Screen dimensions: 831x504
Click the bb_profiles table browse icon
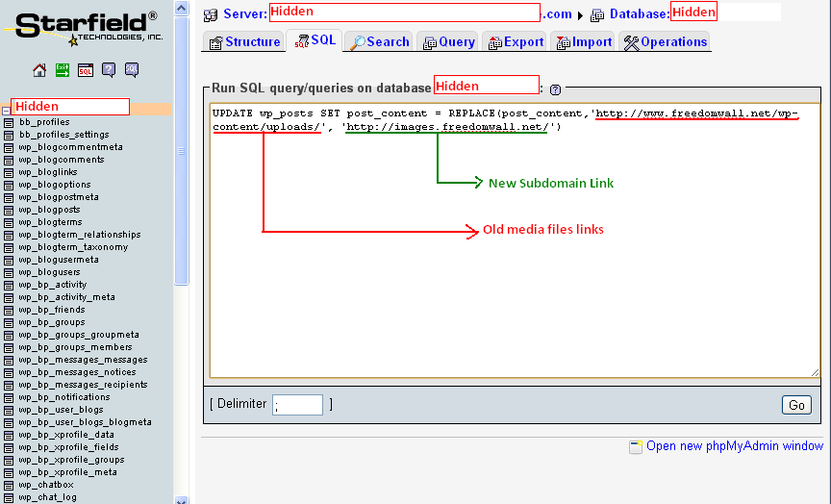[x=9, y=122]
